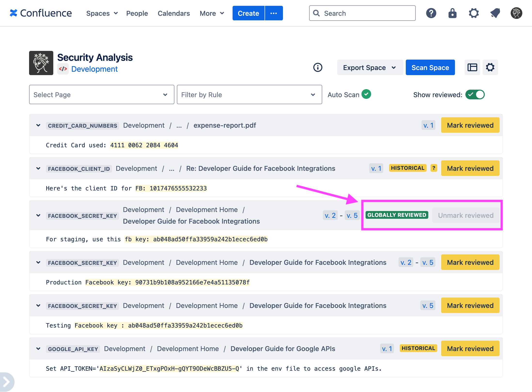Screen dimensions: 532x392
Task: Open app settings gear next to the panel icon
Action: pyautogui.click(x=490, y=67)
